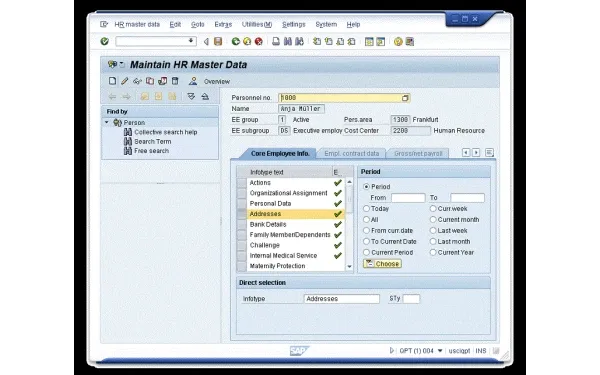The height and width of the screenshot is (375, 600).
Task: Open Personnel no. search help button
Action: pos(405,98)
